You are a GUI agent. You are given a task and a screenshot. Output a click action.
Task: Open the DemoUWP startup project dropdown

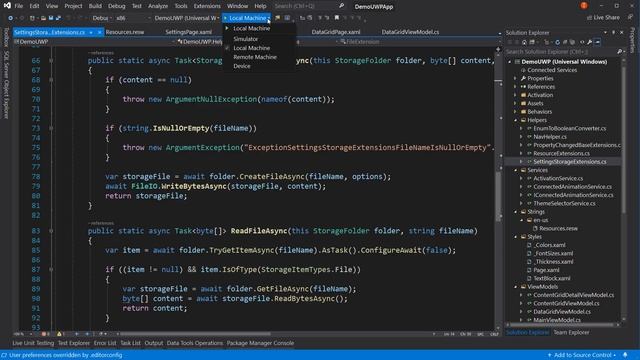(x=187, y=18)
